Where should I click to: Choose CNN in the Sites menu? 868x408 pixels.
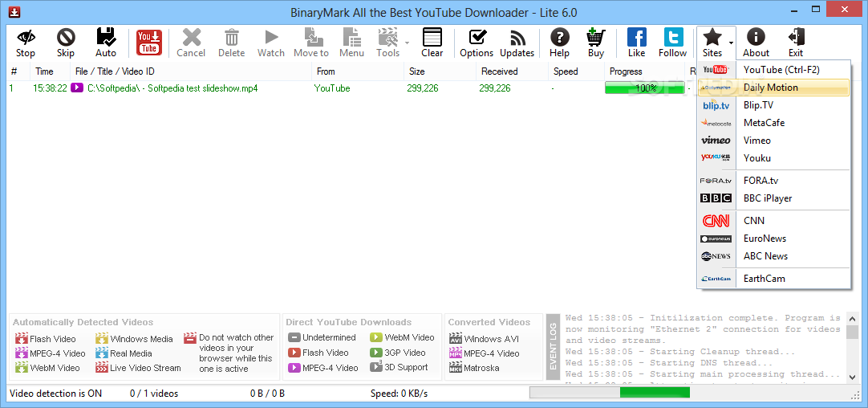coord(773,221)
